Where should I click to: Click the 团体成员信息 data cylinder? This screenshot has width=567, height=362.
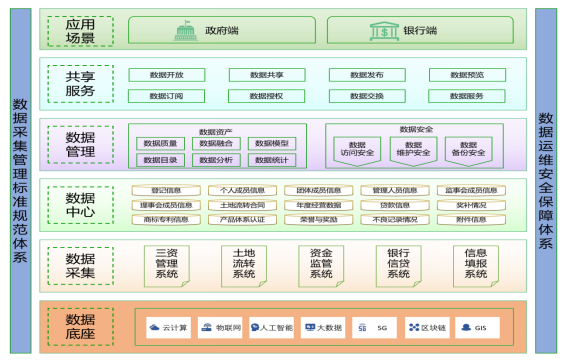319,191
